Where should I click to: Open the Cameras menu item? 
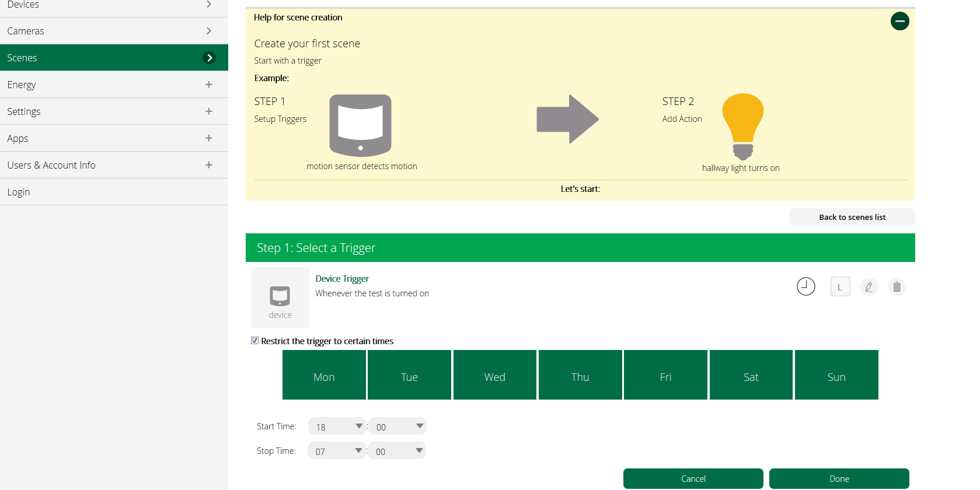114,31
